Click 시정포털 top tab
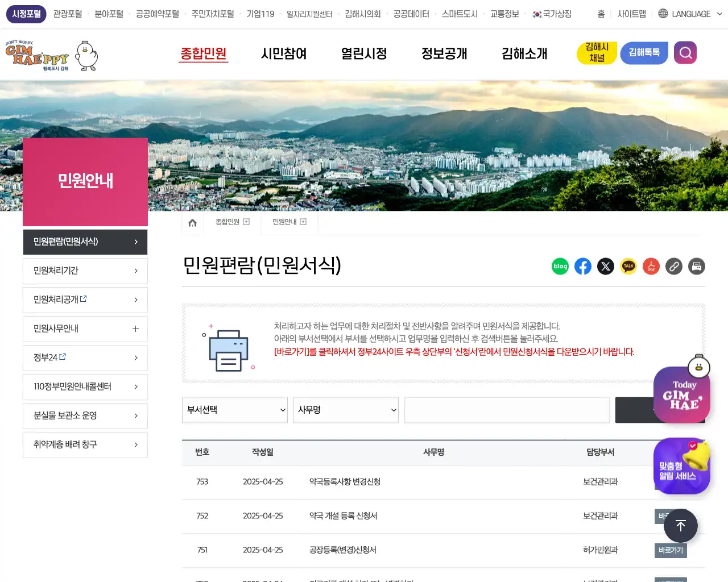 26,14
